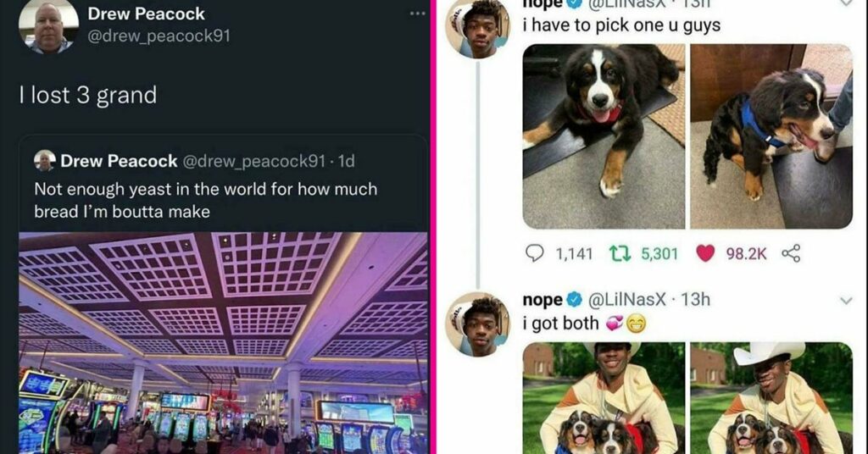Click the green retweet icon
This screenshot has height=454, width=868.
click(x=620, y=253)
